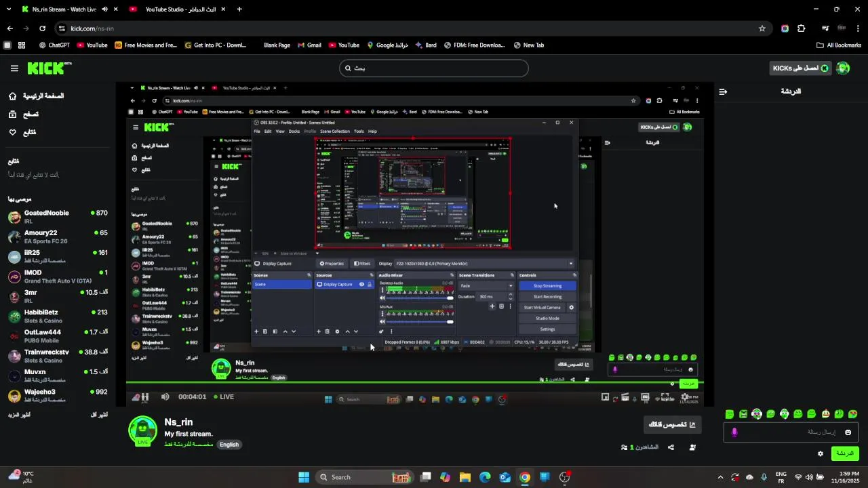Collapse the list with أظهر أقل
This screenshot has height=488, width=868.
tap(99, 414)
